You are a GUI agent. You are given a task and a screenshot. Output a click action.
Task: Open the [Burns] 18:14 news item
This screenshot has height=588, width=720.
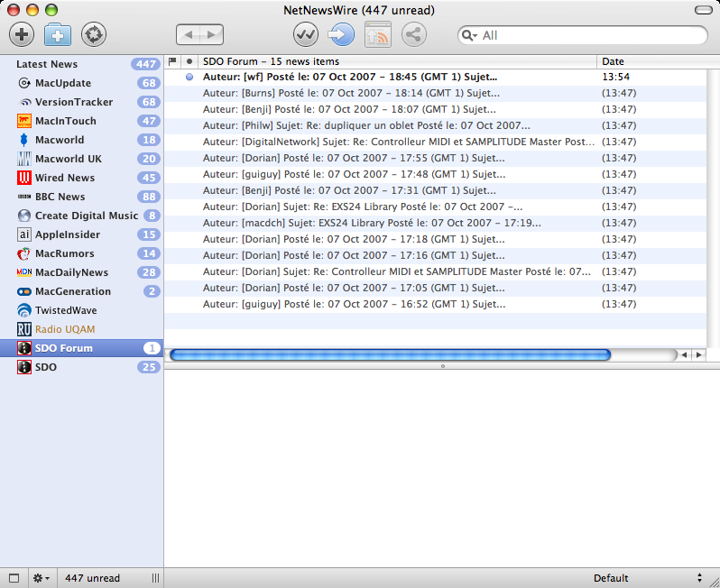435,93
